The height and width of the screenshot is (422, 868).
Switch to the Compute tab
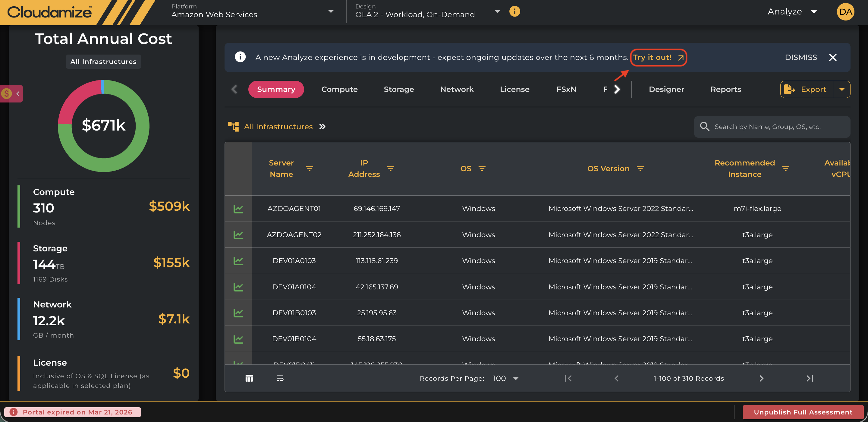coord(339,89)
